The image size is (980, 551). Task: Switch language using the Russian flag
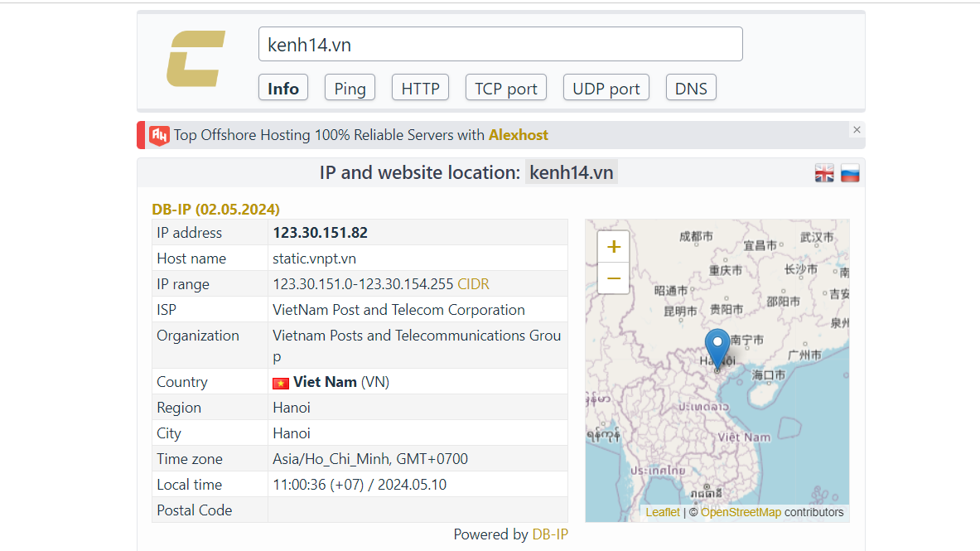[849, 172]
